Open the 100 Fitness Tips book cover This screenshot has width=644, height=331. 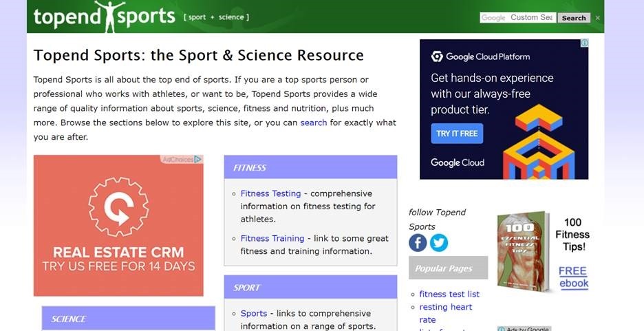[x=524, y=251]
